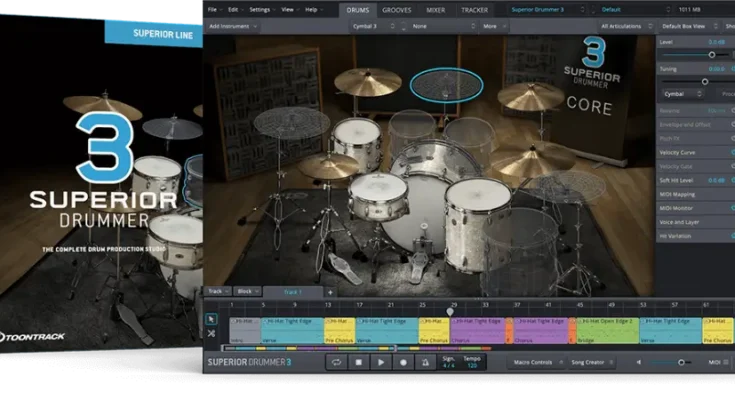
Task: Add a new track with plus icon
Action: 331,292
